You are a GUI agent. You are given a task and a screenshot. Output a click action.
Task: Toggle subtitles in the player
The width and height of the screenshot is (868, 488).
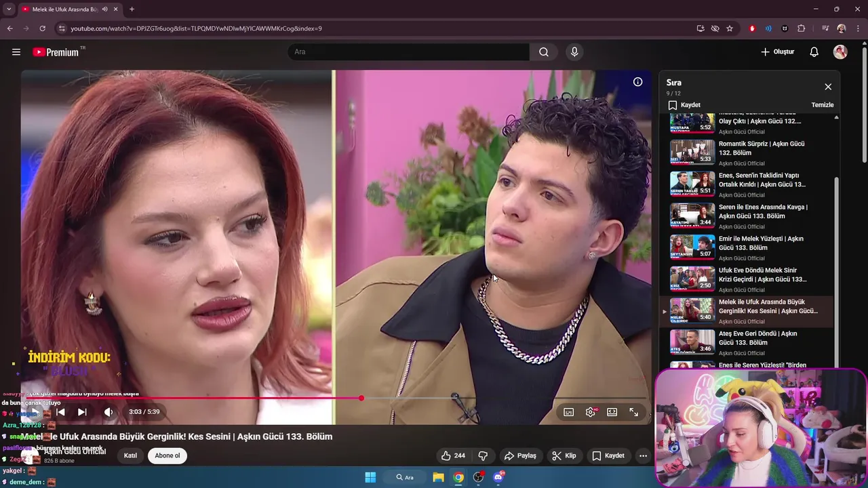tap(569, 412)
